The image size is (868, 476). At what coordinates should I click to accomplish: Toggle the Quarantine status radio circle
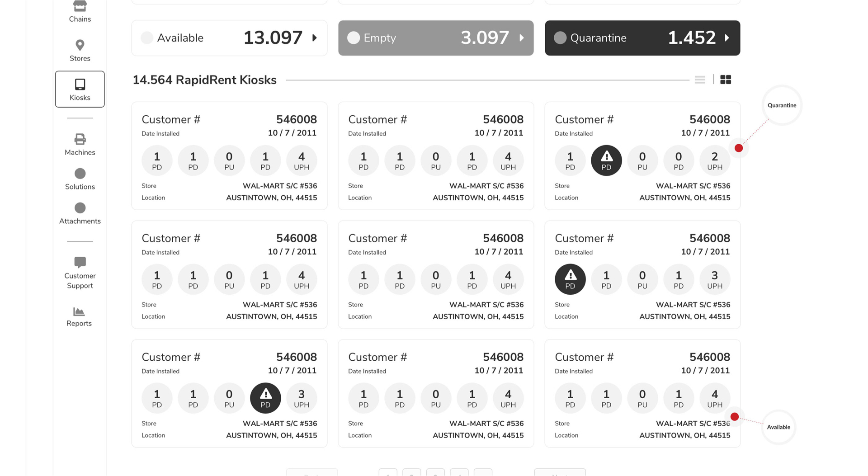click(x=560, y=38)
